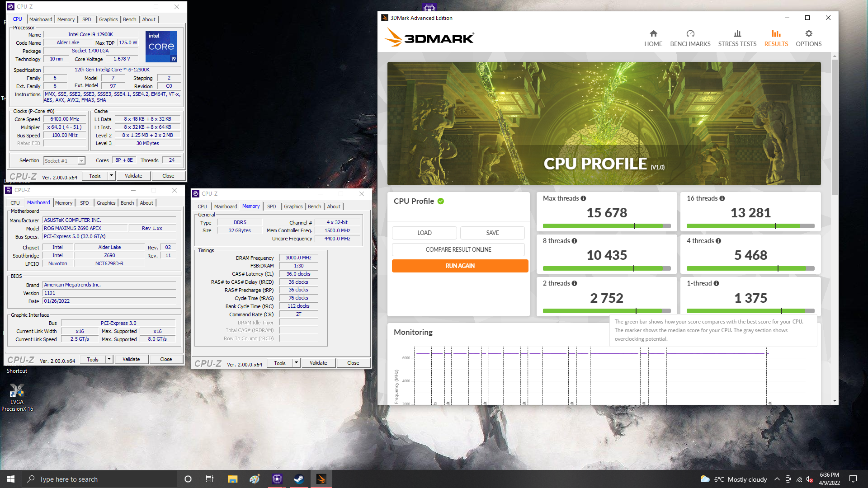
Task: Open File Explorer from the taskbar
Action: click(232, 479)
